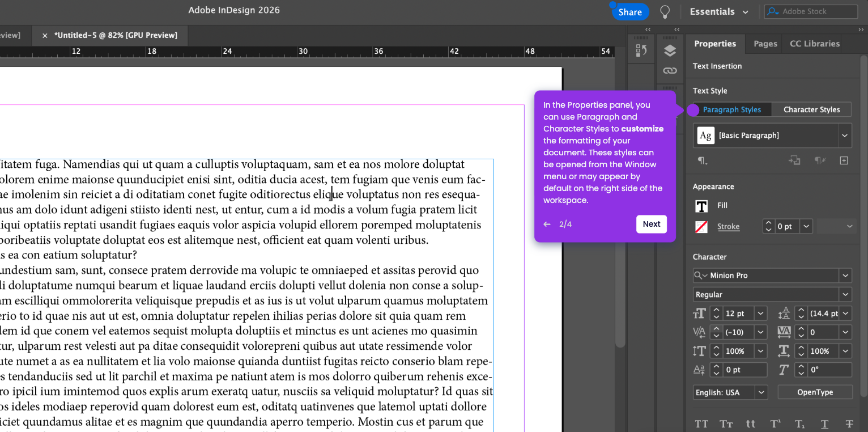Click the baseline shift icon
Viewport: 868px width, 432px height.
pos(700,370)
